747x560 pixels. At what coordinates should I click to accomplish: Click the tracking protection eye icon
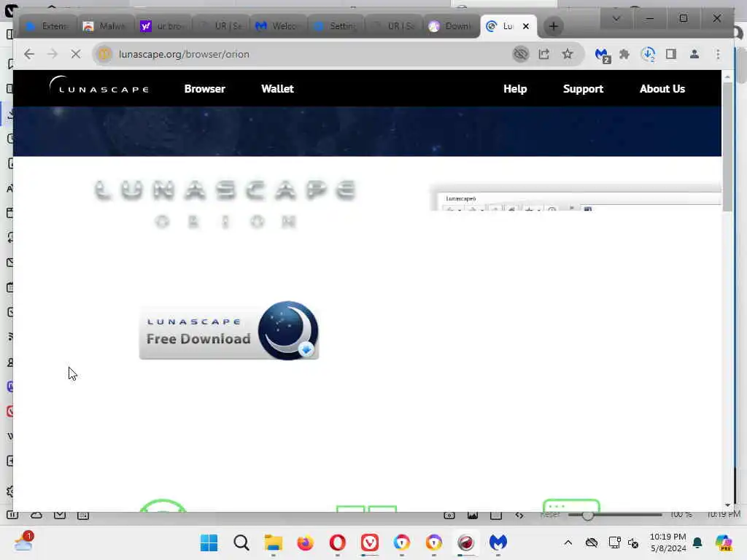tap(520, 54)
